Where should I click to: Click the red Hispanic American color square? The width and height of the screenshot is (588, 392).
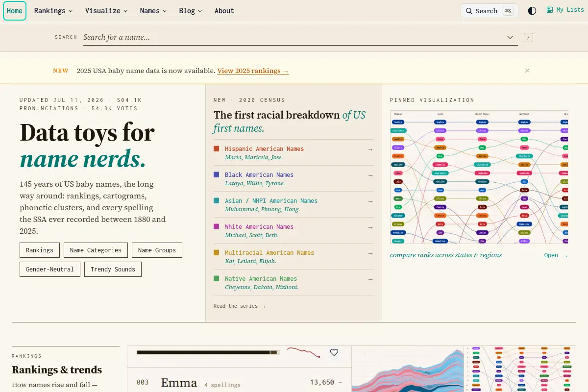(216, 148)
